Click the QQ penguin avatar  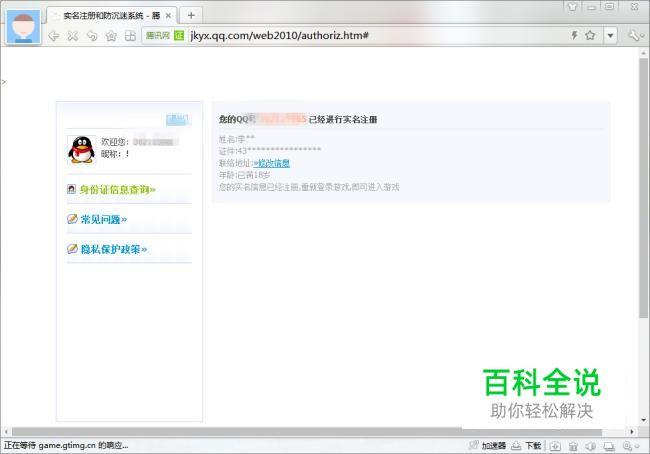point(82,150)
